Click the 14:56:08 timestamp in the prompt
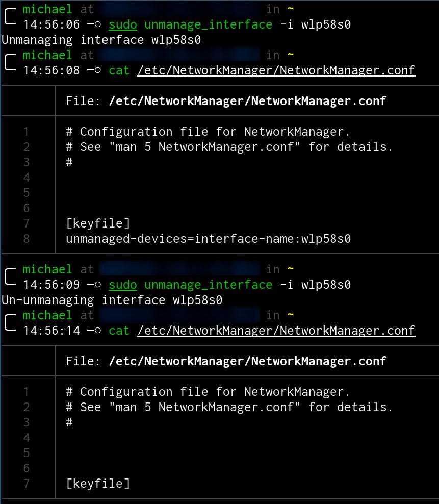The height and width of the screenshot is (504, 439). point(51,70)
